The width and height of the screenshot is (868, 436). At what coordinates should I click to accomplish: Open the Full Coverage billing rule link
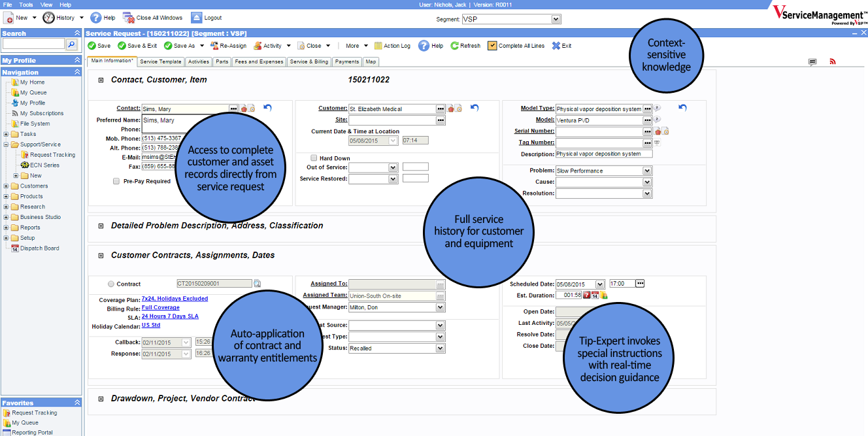[x=161, y=307]
